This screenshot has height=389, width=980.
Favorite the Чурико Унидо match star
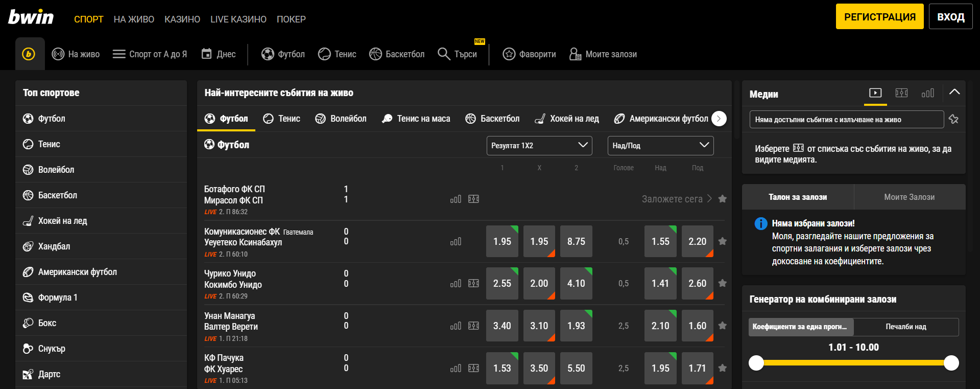[722, 283]
